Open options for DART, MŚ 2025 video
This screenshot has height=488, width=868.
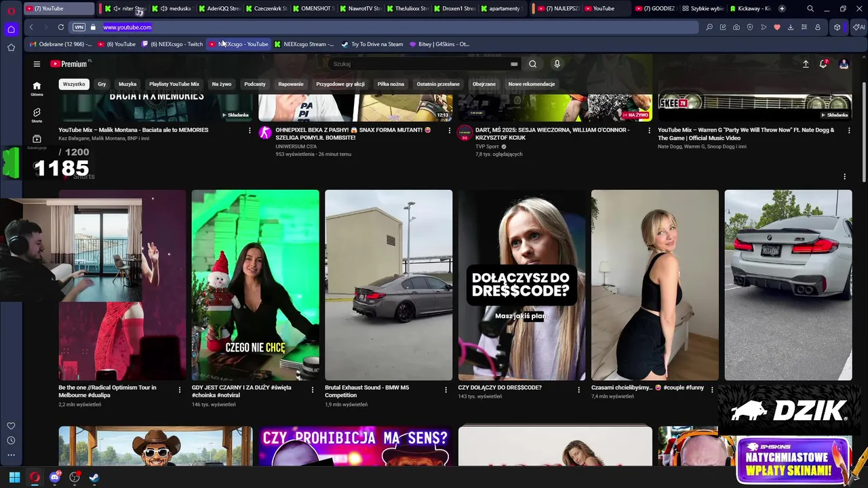point(649,130)
